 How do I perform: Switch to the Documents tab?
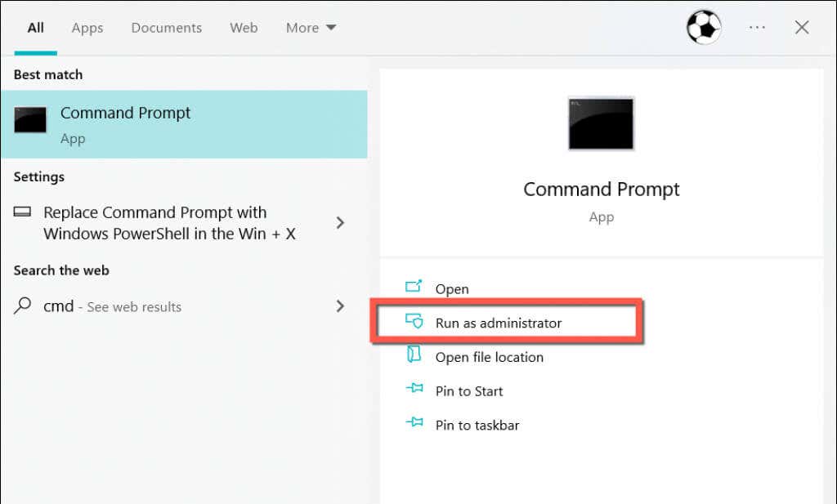click(166, 28)
